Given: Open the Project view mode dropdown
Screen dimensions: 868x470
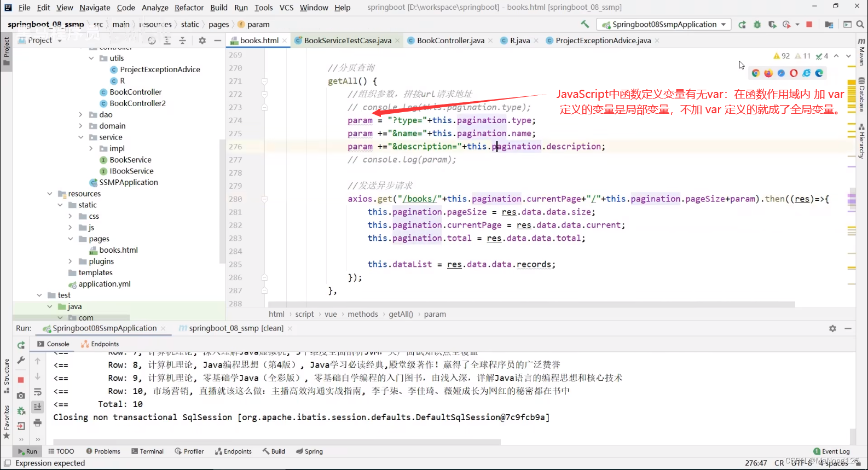Looking at the screenshot, I should pyautogui.click(x=40, y=40).
